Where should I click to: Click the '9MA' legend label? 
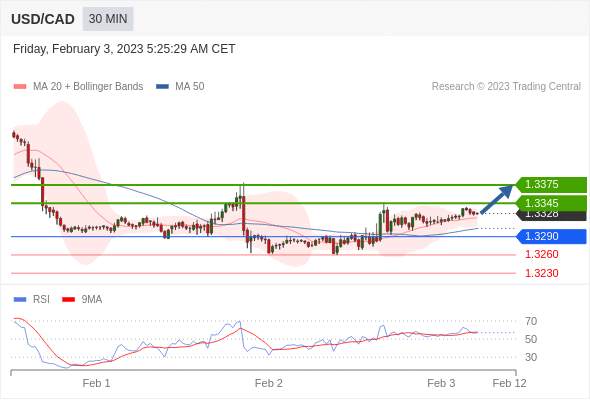92,300
